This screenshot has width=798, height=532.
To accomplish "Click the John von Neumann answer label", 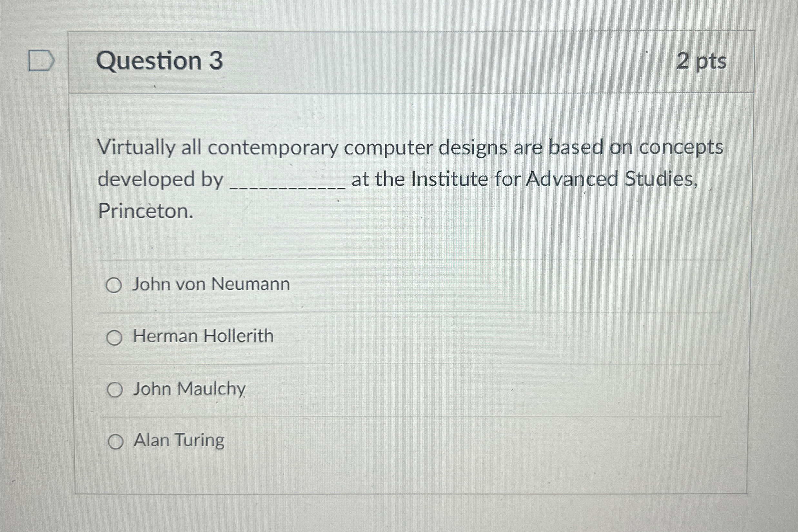I will click(x=211, y=284).
